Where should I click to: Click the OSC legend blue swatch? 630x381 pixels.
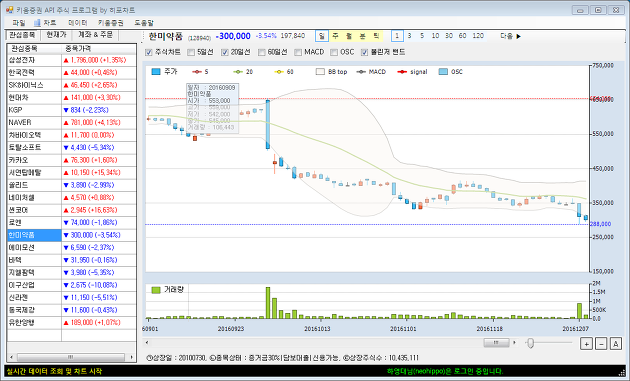click(443, 72)
